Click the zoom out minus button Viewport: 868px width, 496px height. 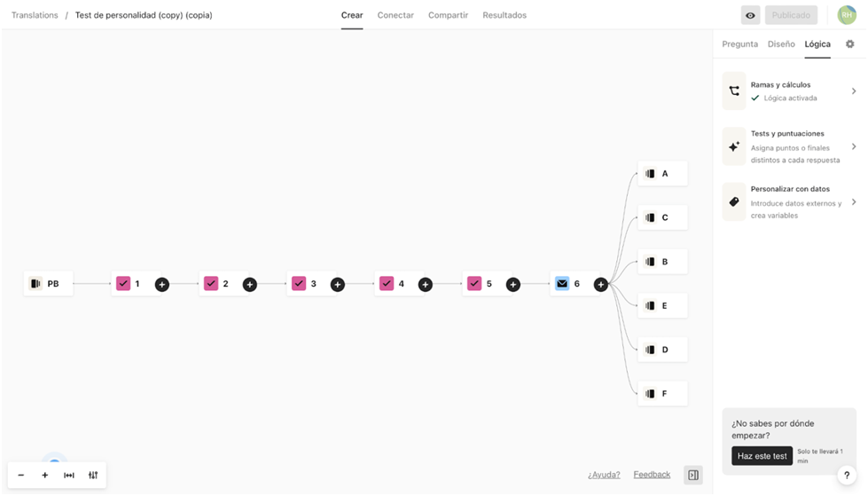[21, 476]
